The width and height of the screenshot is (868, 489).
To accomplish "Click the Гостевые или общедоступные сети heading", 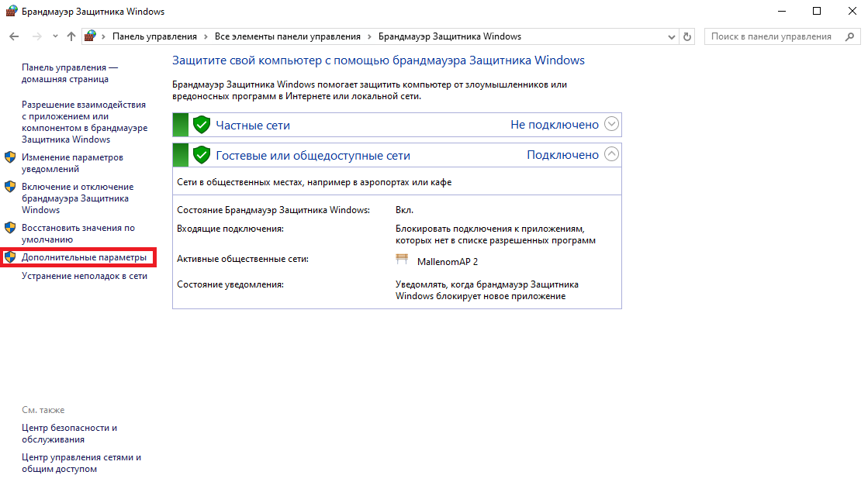I will [x=313, y=156].
